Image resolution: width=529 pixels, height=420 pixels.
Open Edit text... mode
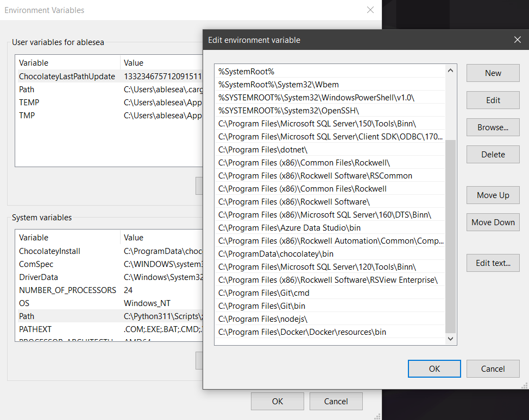click(x=493, y=263)
